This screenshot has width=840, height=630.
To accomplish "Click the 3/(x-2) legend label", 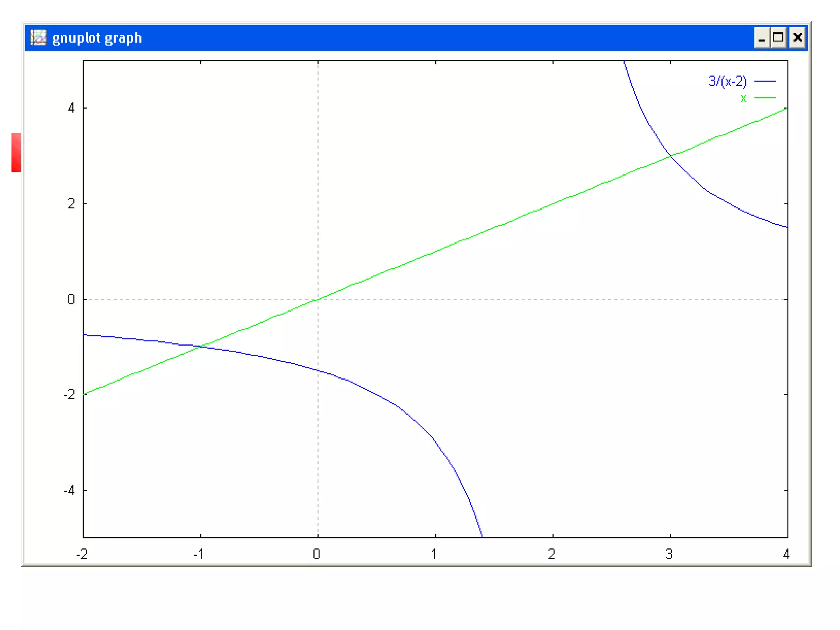I will pos(727,81).
